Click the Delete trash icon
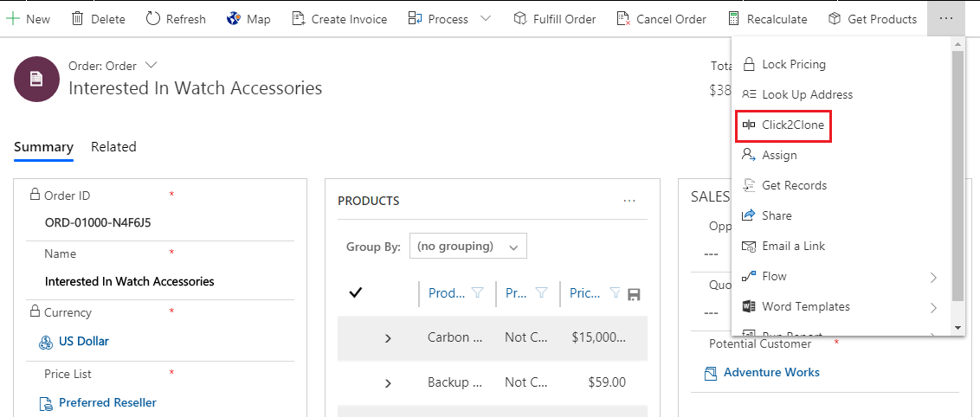The height and width of the screenshot is (417, 980). tap(78, 19)
